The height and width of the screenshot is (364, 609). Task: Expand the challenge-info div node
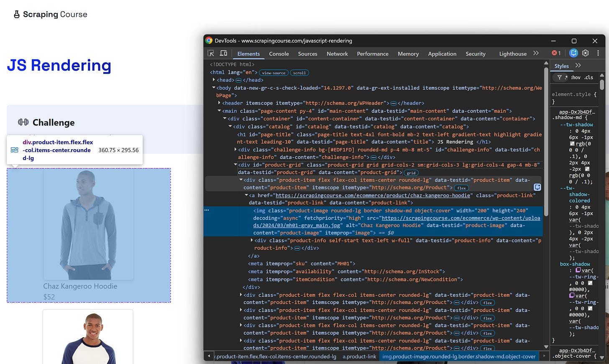coord(235,149)
